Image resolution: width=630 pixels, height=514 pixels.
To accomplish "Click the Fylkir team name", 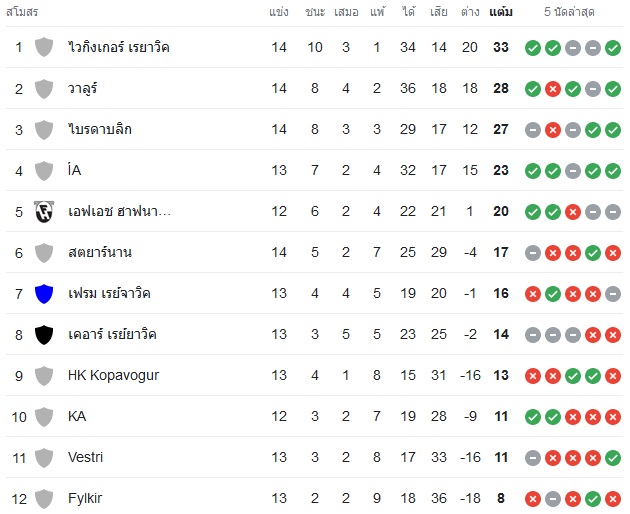I will coord(85,498).
